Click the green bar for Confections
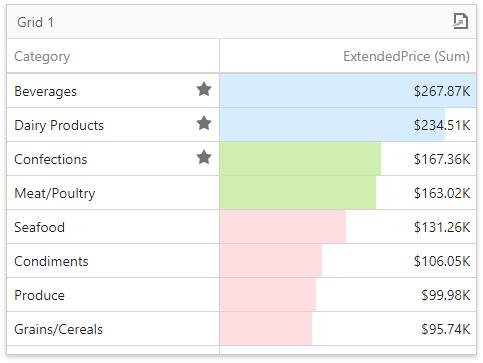483x363 pixels. tap(300, 159)
